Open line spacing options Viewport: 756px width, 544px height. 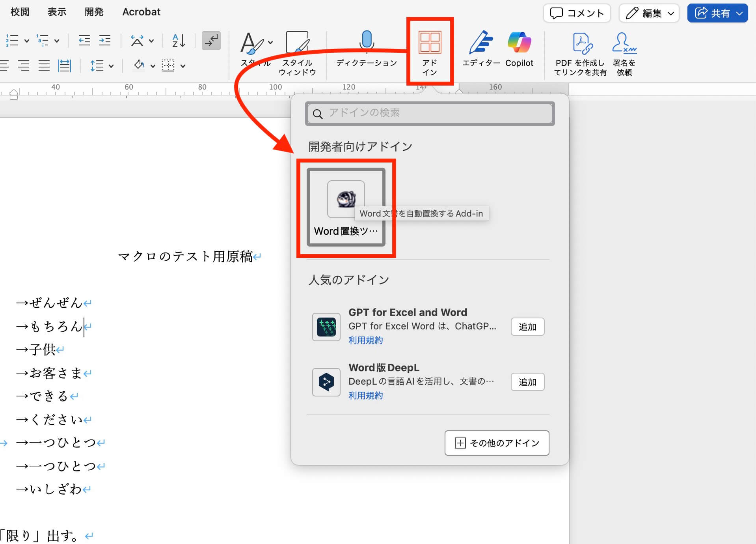97,65
